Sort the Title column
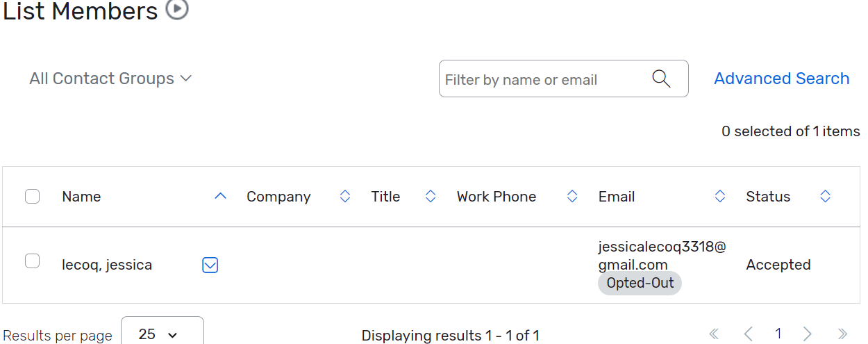Image resolution: width=868 pixels, height=344 pixels. [x=431, y=197]
